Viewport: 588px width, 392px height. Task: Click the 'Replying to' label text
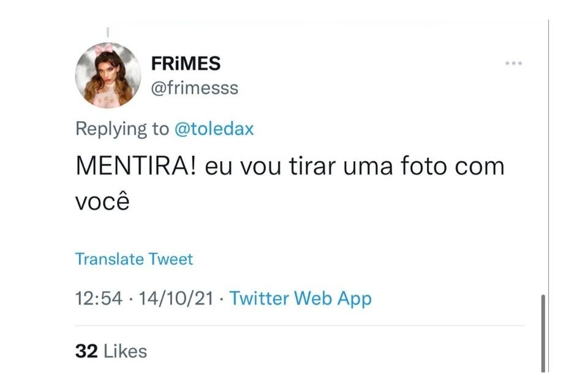123,129
